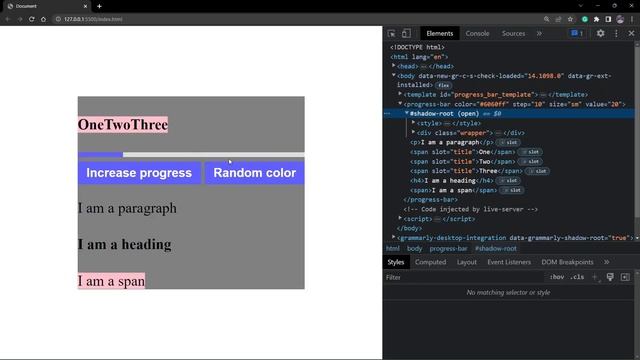640x360 pixels.
Task: Click body in the breadcrumb bar
Action: click(414, 249)
